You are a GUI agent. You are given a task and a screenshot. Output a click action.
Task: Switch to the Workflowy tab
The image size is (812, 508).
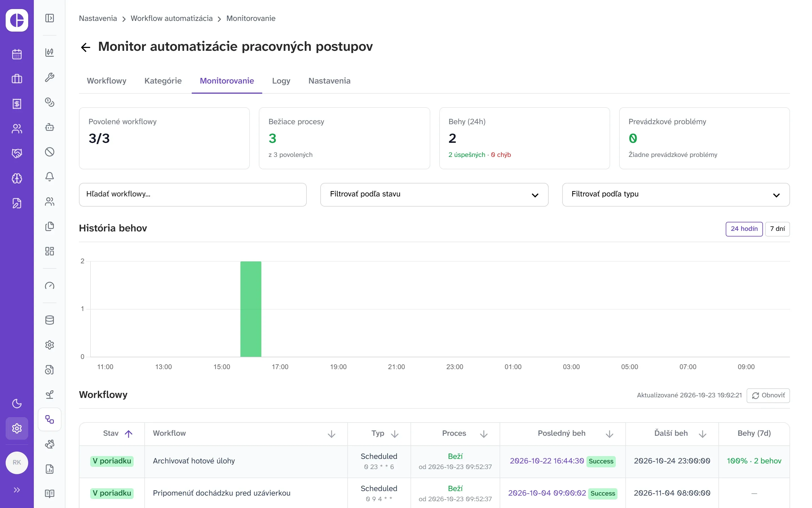click(106, 81)
